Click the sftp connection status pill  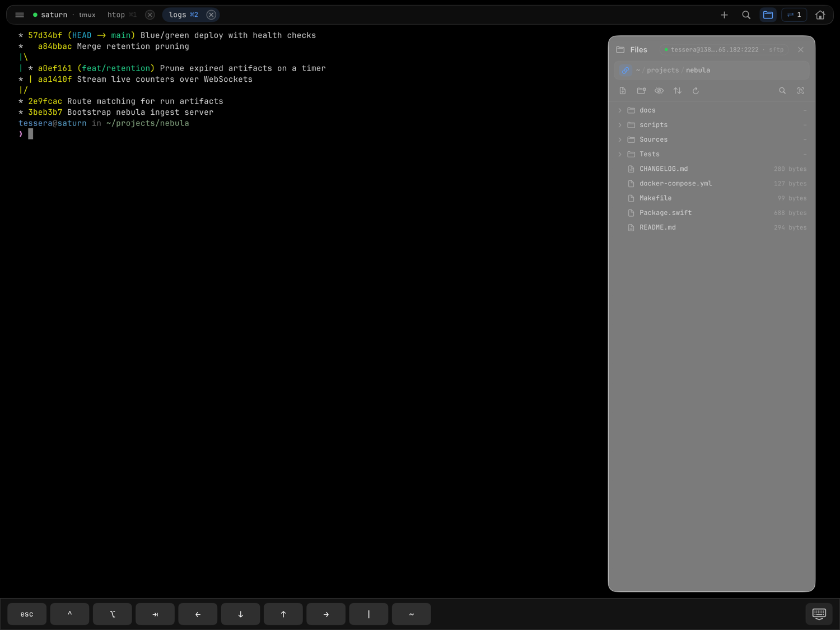point(724,50)
